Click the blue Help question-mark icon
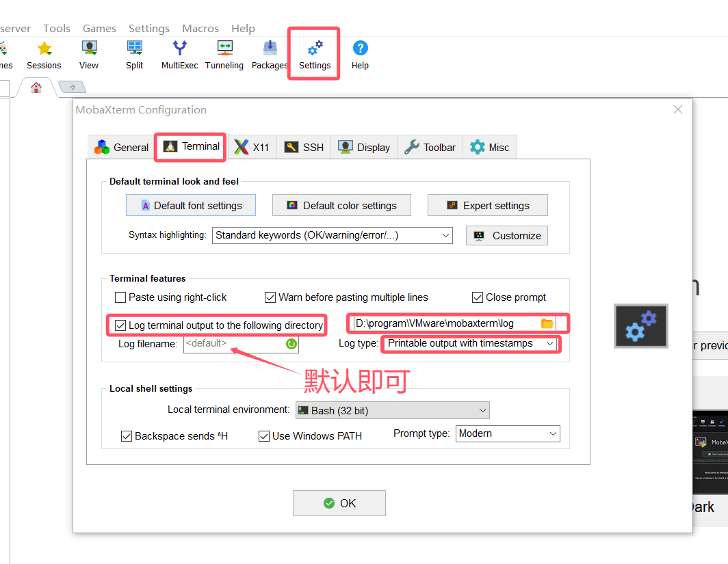Screen dimensions: 728x564 point(361,49)
